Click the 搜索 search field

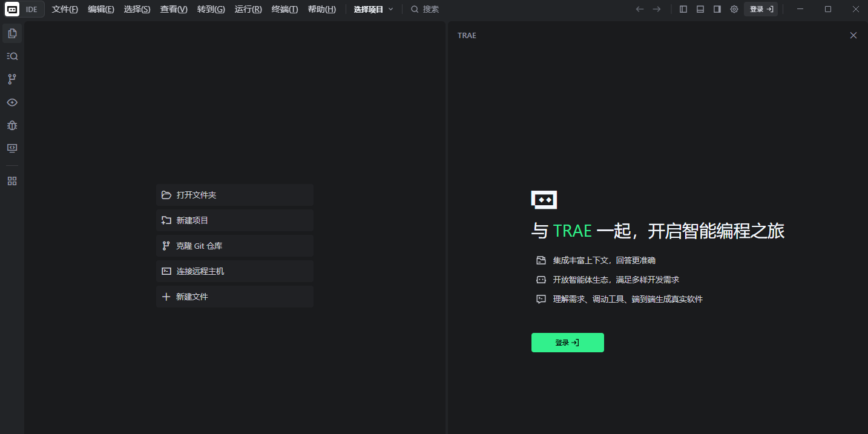pyautogui.click(x=425, y=9)
